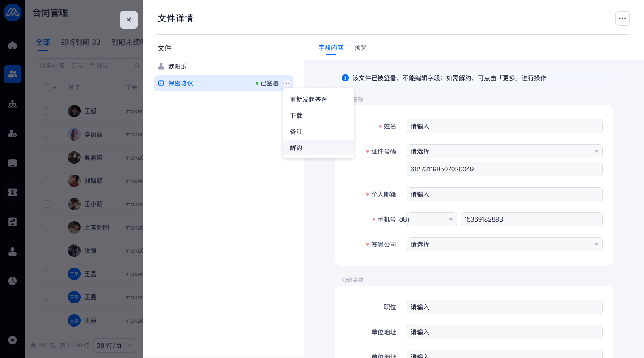
Task: Click the 个人邮箱 input field
Action: (x=504, y=194)
